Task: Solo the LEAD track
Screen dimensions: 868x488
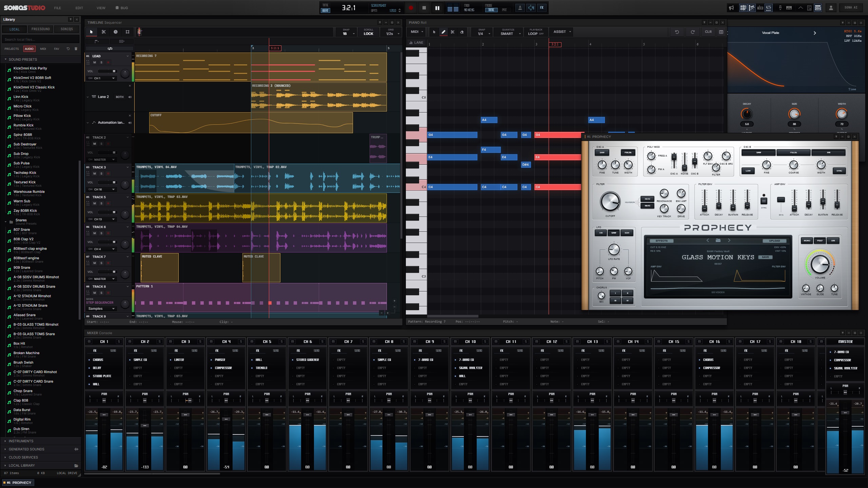Action: 101,62
